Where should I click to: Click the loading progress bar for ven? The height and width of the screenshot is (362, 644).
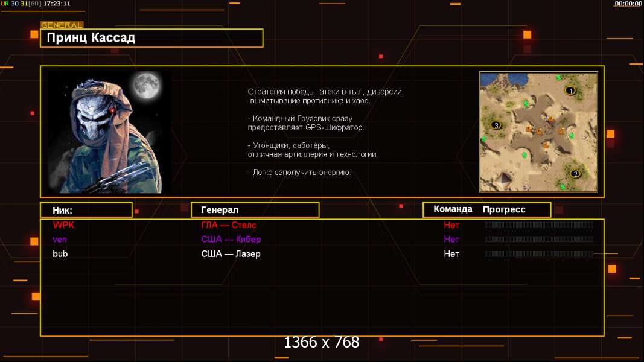point(539,240)
